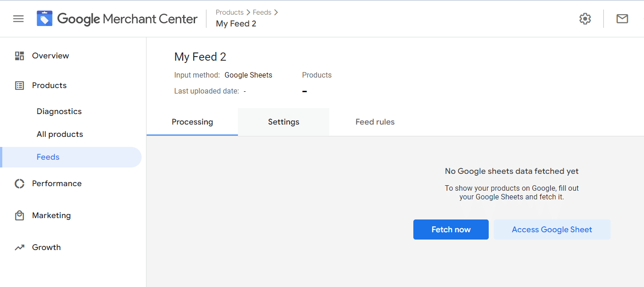644x287 pixels.
Task: Click the Growth trending arrow icon
Action: (x=19, y=247)
